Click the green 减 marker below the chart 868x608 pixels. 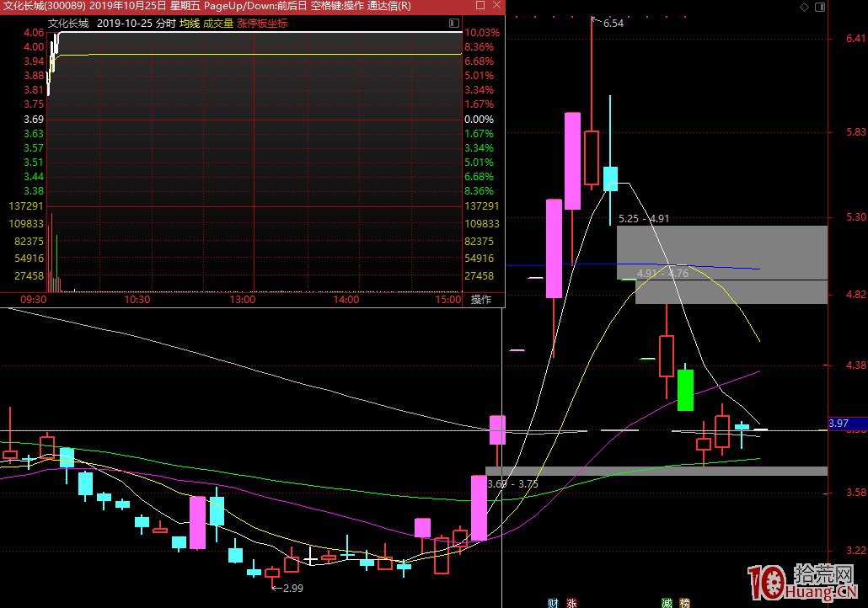(667, 602)
